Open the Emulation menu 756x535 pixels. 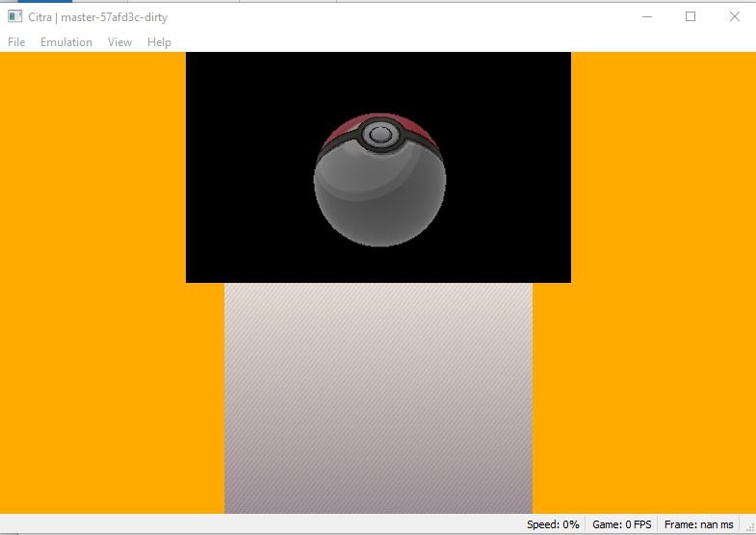[x=66, y=42]
